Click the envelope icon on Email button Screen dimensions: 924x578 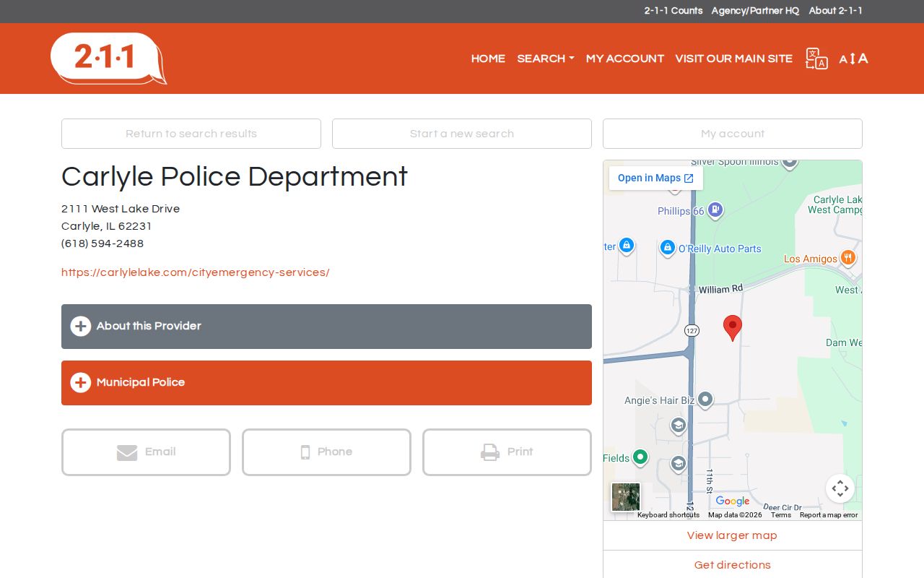click(127, 452)
